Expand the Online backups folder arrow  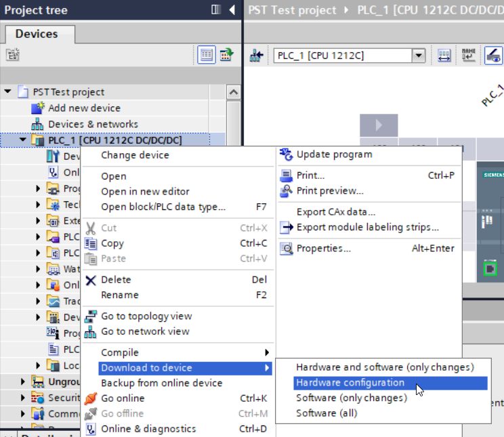(x=38, y=285)
